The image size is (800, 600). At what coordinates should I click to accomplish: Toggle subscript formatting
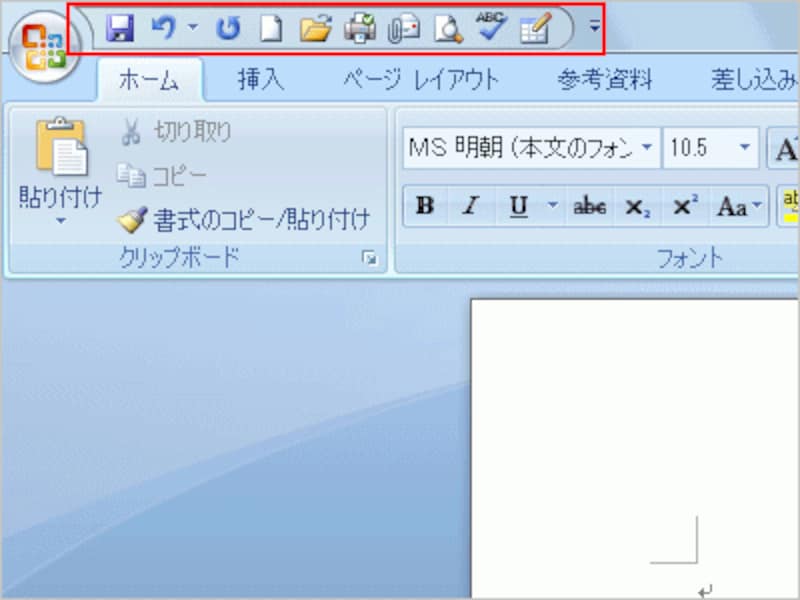pyautogui.click(x=638, y=207)
